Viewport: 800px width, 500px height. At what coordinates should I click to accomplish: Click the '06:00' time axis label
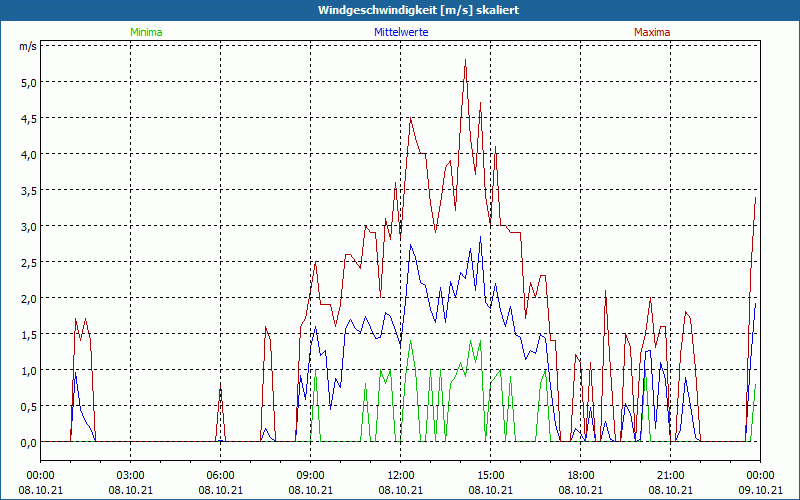[x=220, y=476]
